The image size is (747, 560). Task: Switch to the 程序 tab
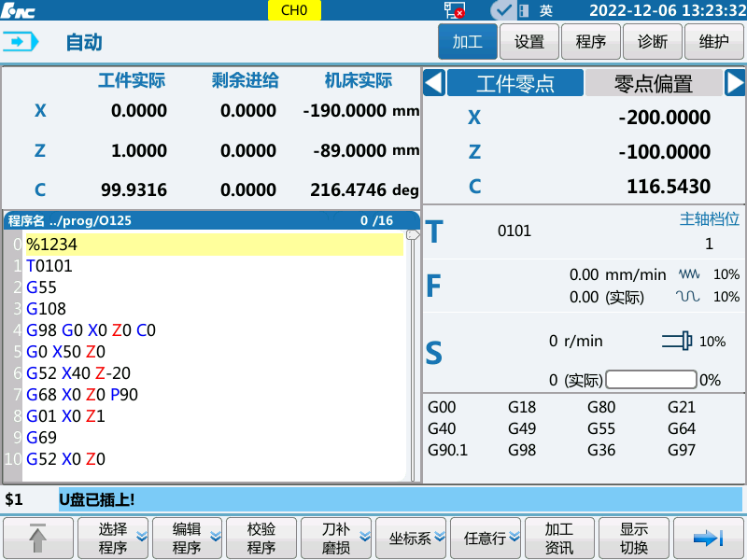click(x=591, y=41)
